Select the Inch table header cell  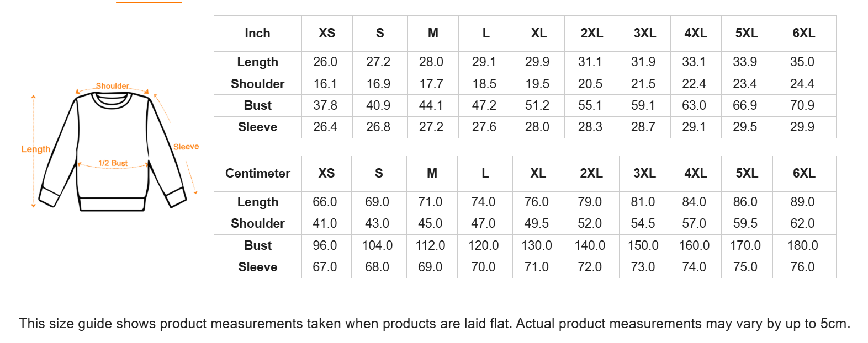click(x=258, y=34)
